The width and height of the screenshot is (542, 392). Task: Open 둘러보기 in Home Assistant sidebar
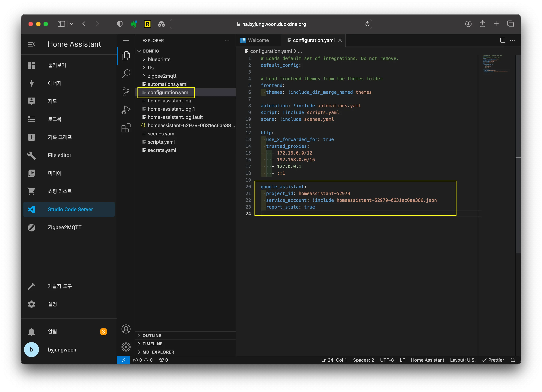click(x=69, y=65)
